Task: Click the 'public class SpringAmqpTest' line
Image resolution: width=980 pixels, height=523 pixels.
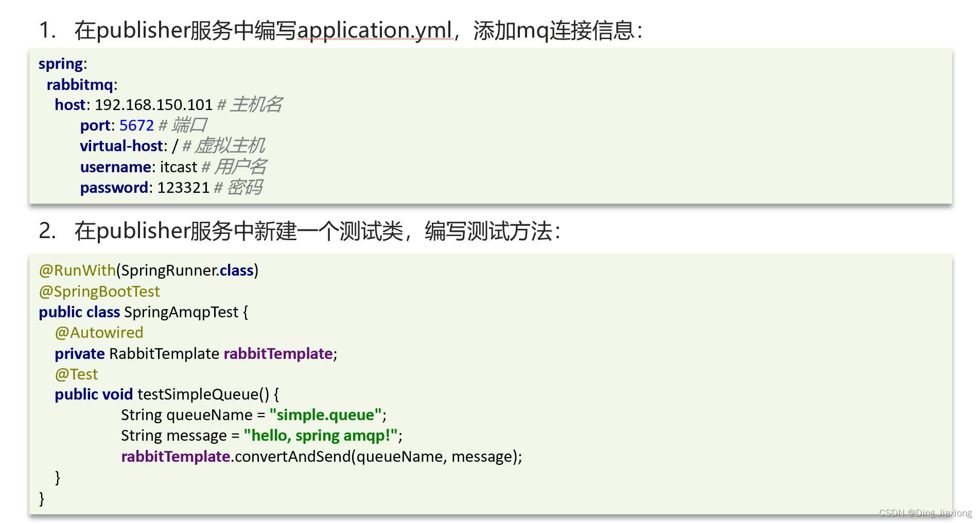Action: [144, 312]
